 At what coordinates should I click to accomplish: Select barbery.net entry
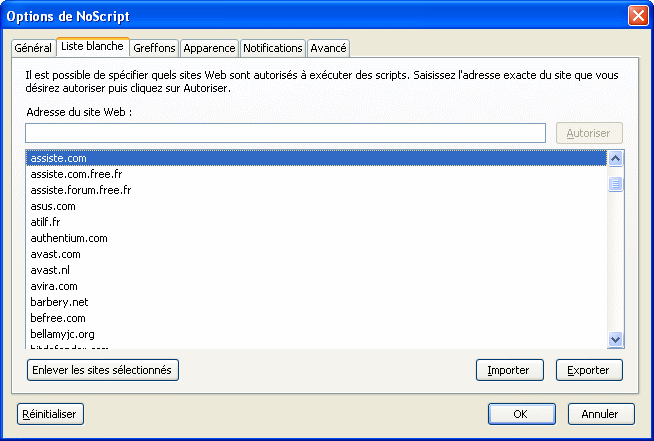[316, 302]
